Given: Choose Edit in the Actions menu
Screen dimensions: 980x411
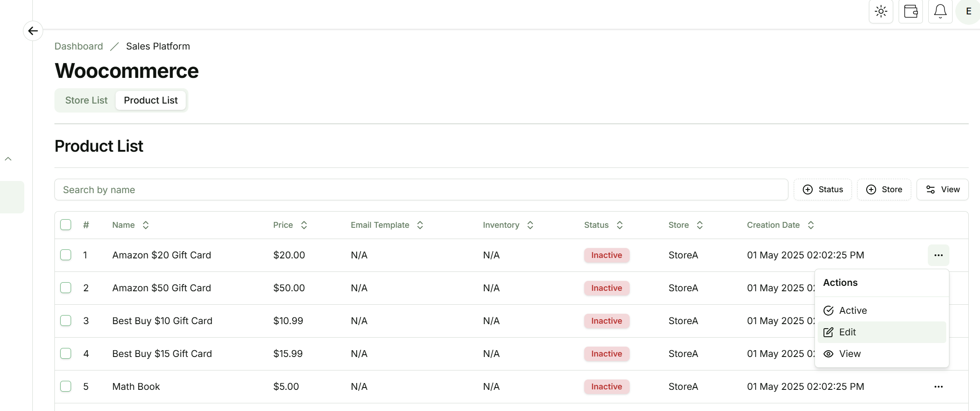Looking at the screenshot, I should coord(882,332).
